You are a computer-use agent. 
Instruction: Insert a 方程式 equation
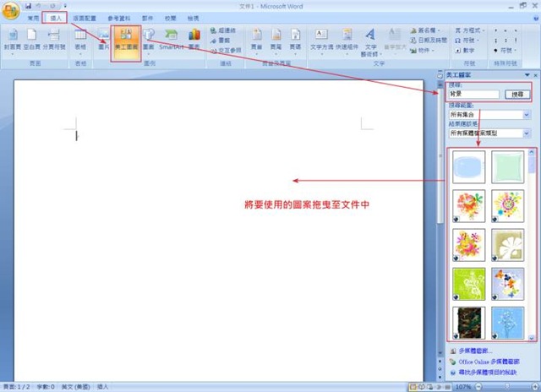click(x=470, y=30)
